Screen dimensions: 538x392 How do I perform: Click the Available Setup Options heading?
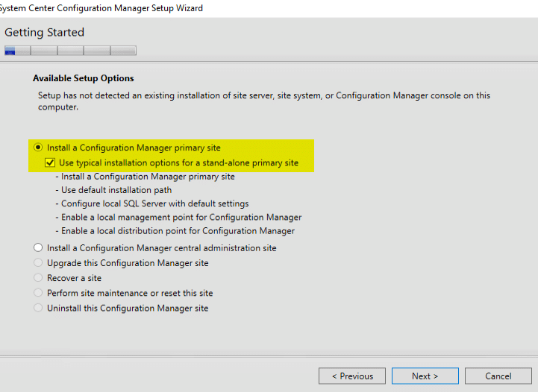[83, 78]
